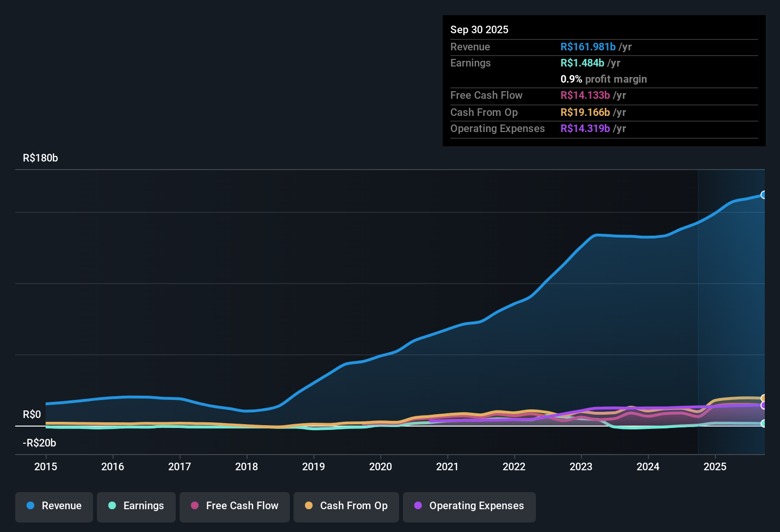Click the teal Earnings legend dot

coord(112,506)
